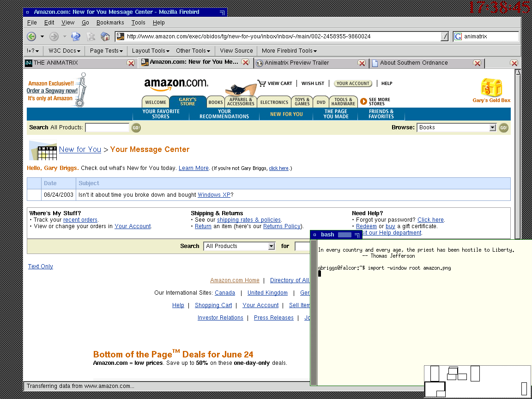This screenshot has width=532, height=399.
Task: Click the Amazon site icon in the address bar
Action: click(121, 36)
